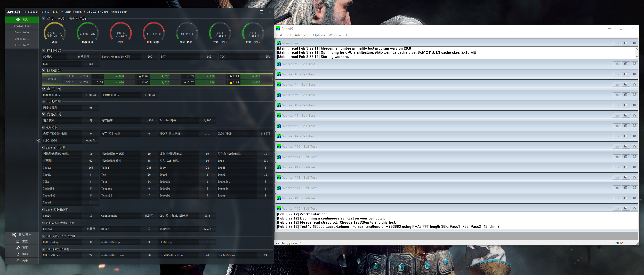The height and width of the screenshot is (275, 644).
Task: Click the dot marker on core C 04
Action: (x=231, y=76)
